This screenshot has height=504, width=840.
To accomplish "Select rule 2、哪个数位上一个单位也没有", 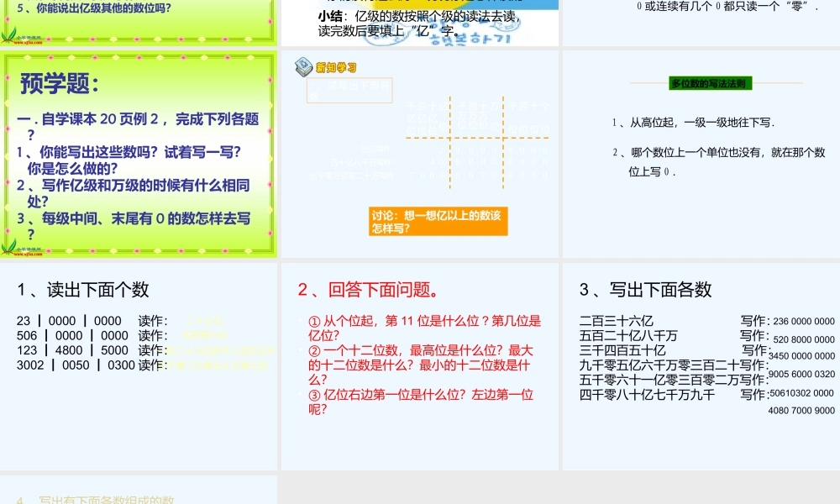I will (718, 162).
